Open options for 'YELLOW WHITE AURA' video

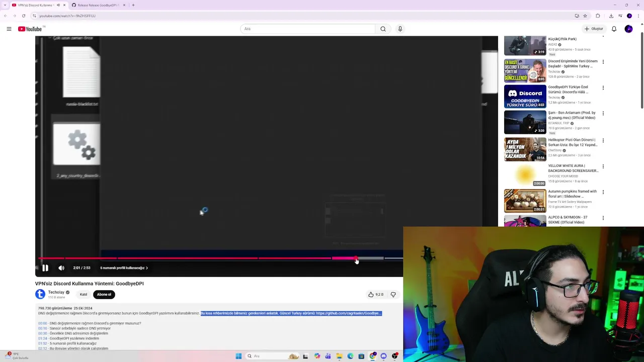tap(603, 166)
